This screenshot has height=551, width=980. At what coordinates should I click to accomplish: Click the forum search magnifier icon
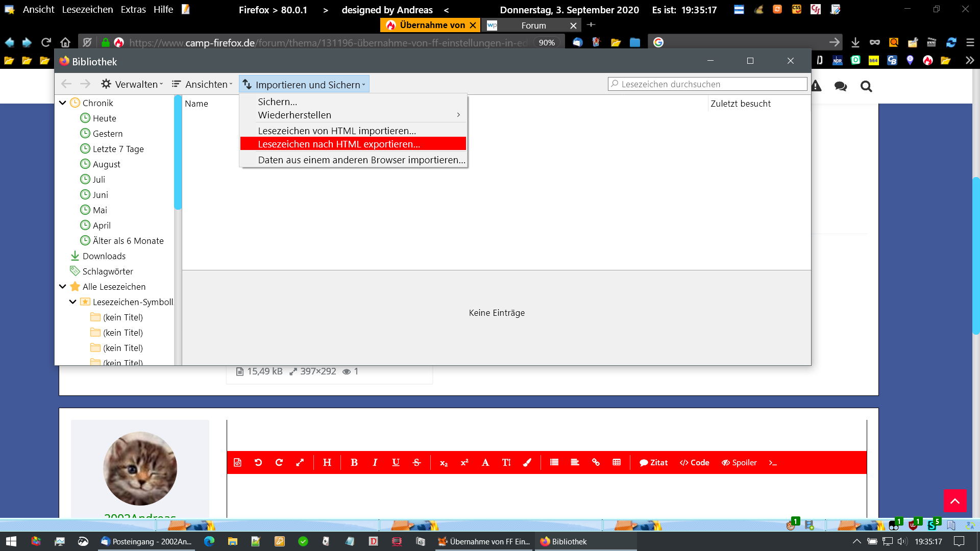point(866,86)
